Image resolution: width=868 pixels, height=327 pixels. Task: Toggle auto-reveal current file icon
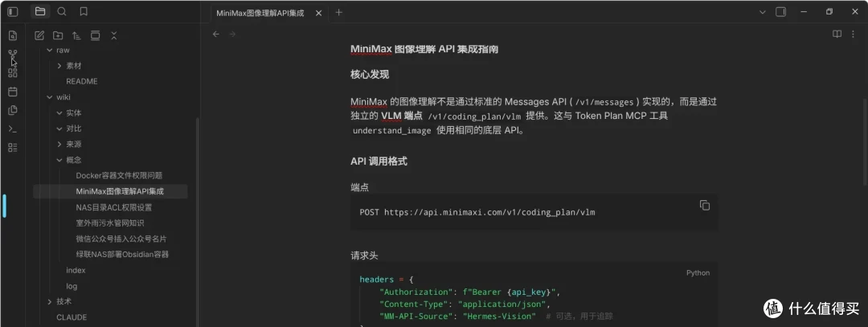tap(95, 35)
